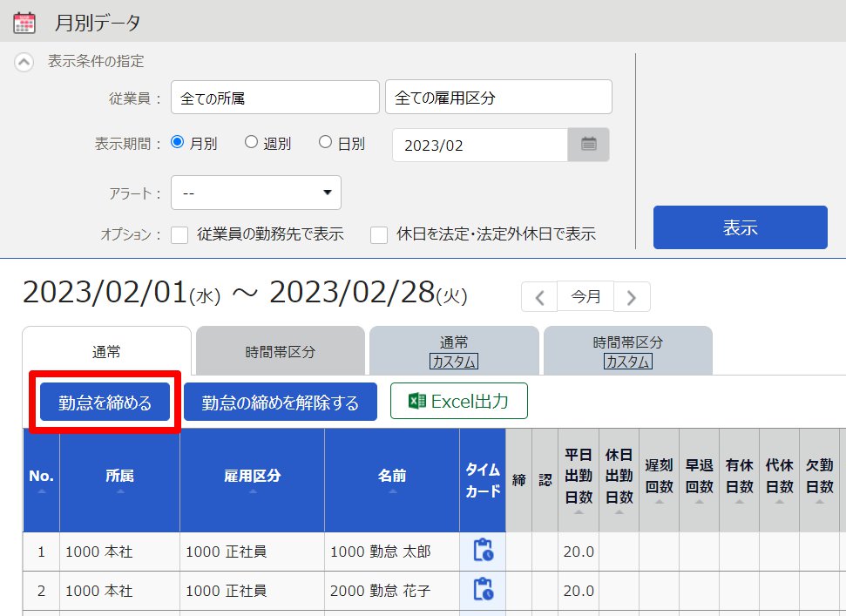This screenshot has width=846, height=616.
Task: Switch to the 時間帯区分 カスタム tab
Action: tap(628, 351)
